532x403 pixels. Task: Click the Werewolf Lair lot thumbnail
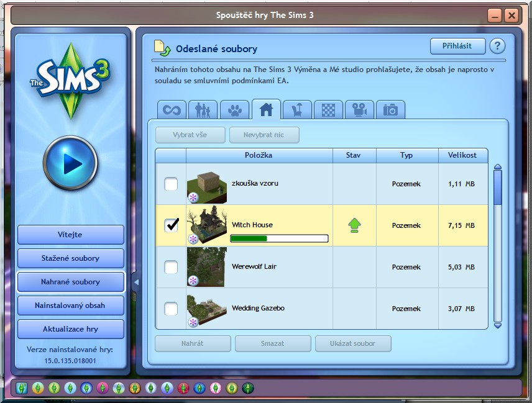tap(207, 267)
